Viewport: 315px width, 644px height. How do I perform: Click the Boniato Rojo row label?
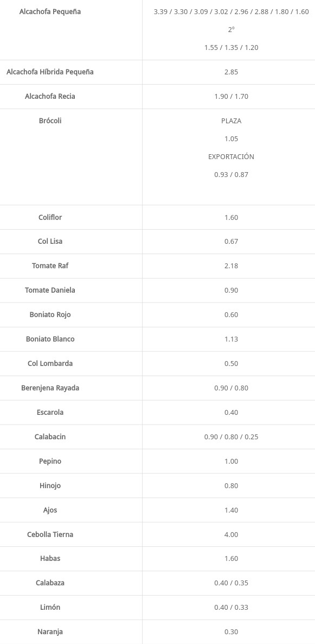click(x=50, y=314)
